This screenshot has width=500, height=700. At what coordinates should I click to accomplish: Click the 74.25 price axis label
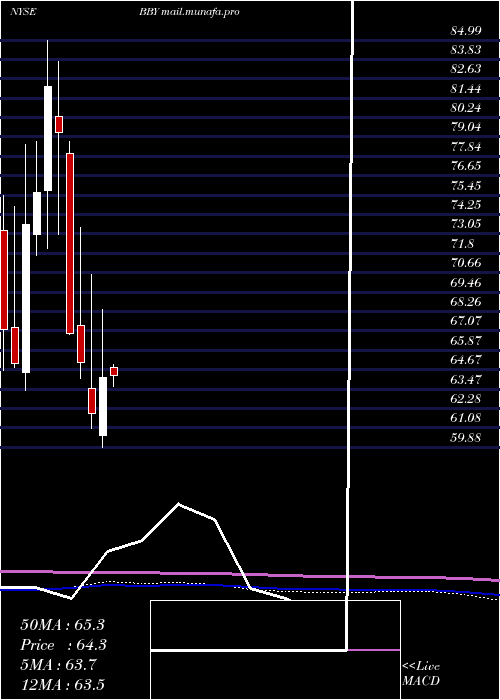click(x=466, y=204)
